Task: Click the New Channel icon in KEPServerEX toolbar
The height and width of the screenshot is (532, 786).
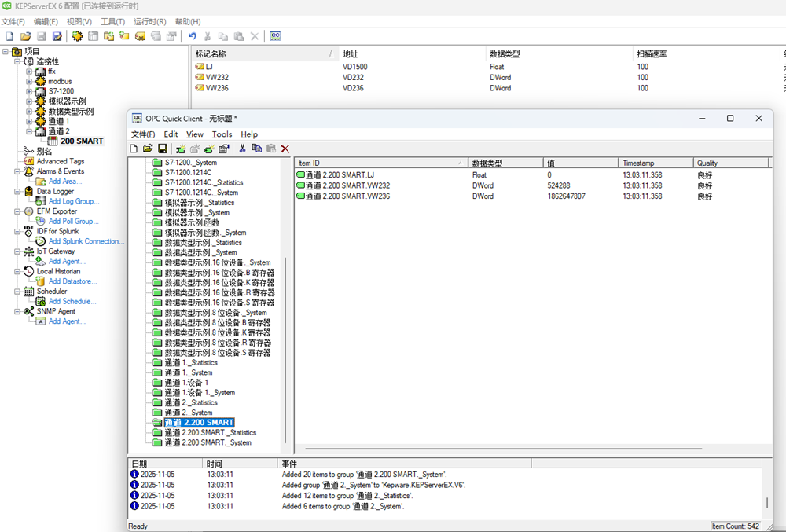Action: point(78,36)
